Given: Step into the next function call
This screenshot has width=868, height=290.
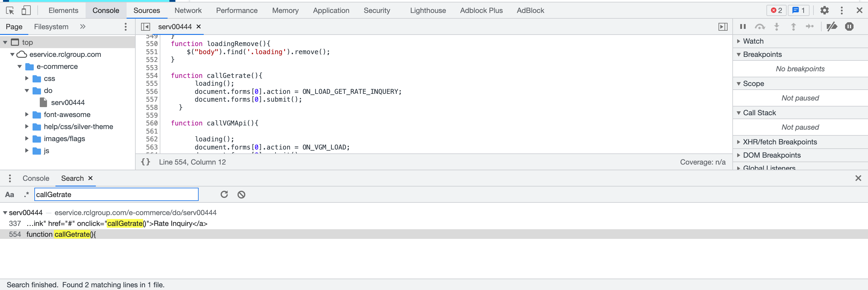Looking at the screenshot, I should [777, 26].
